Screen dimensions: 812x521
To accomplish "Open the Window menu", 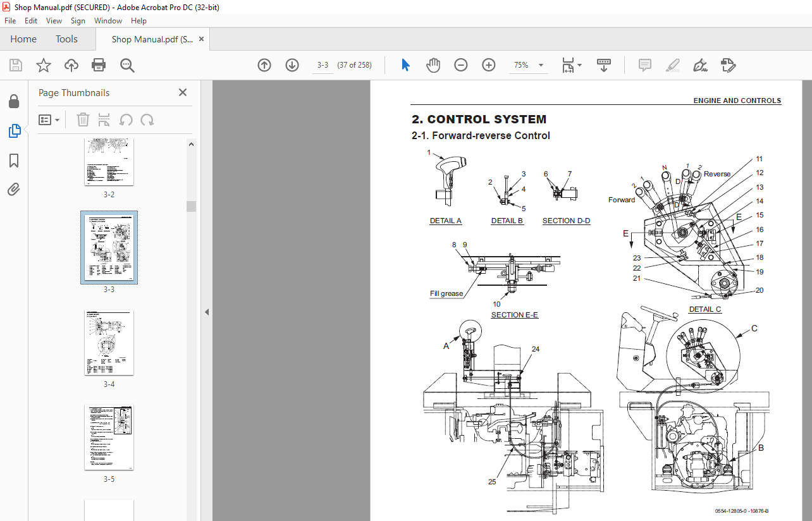I will pyautogui.click(x=108, y=21).
